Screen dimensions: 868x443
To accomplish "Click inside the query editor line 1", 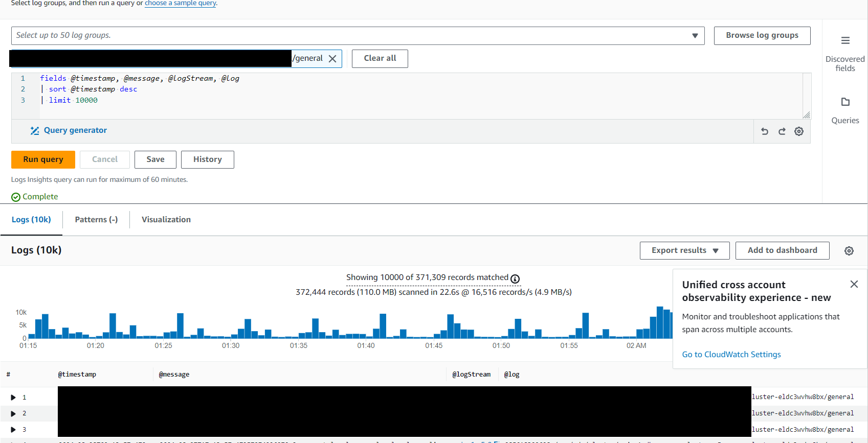I will coord(140,78).
